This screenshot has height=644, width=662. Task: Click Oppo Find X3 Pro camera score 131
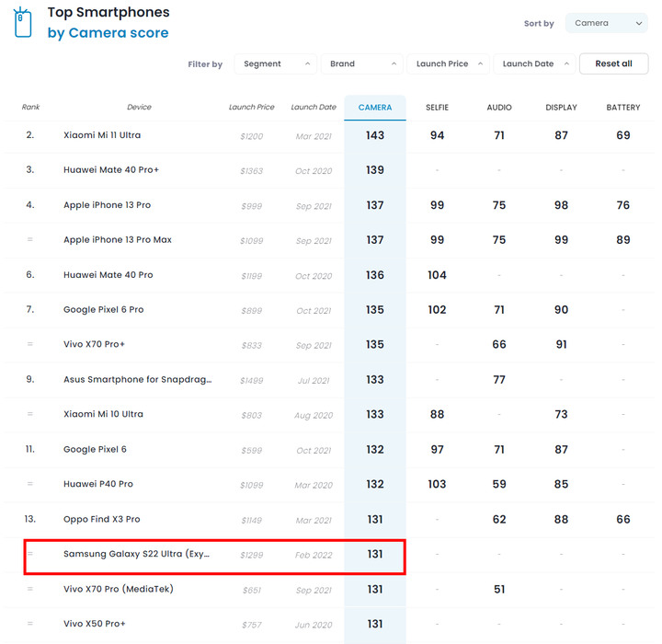[375, 520]
